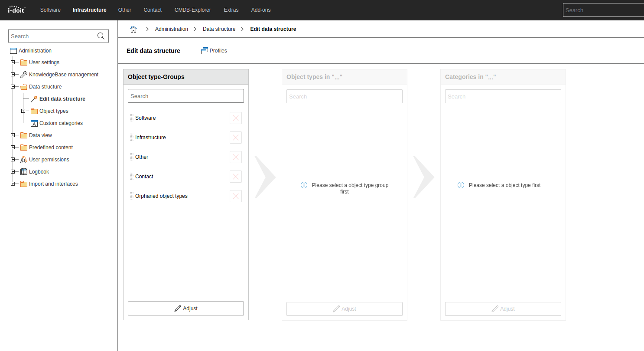The height and width of the screenshot is (351, 644).
Task: Click the Import and interfaces folder icon
Action: 24,184
